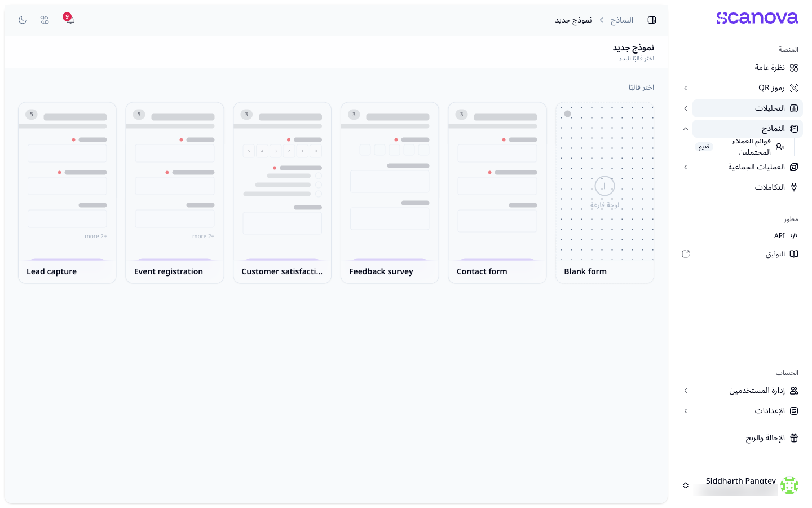Expand the رموز QR submenu chevron

686,88
